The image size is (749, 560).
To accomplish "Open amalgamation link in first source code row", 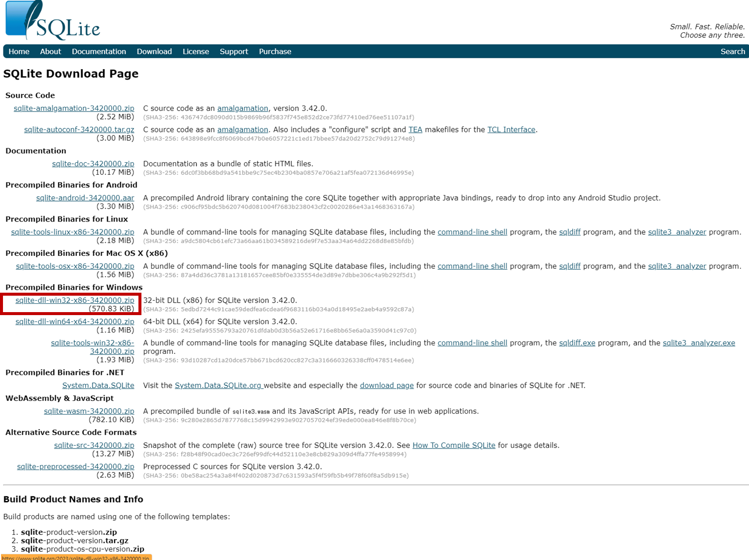I will point(243,108).
